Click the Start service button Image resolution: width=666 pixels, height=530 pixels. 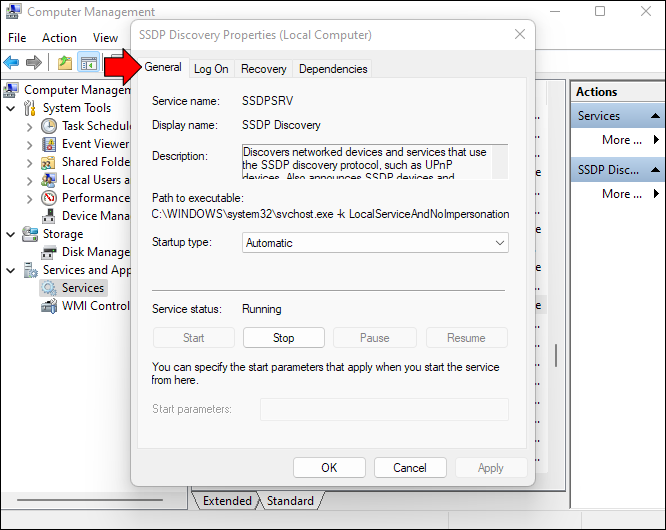194,338
